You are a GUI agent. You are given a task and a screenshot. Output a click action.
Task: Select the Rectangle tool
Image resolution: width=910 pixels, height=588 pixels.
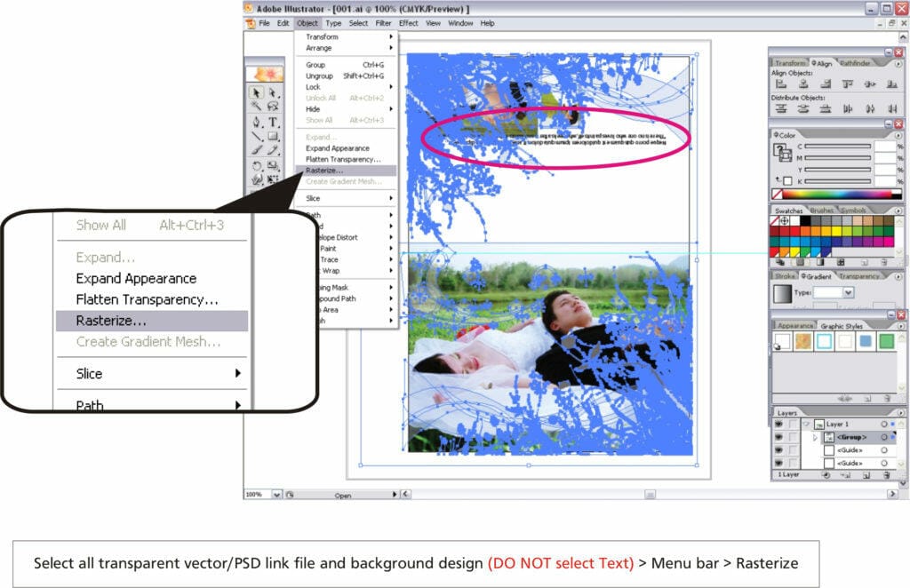pos(273,136)
